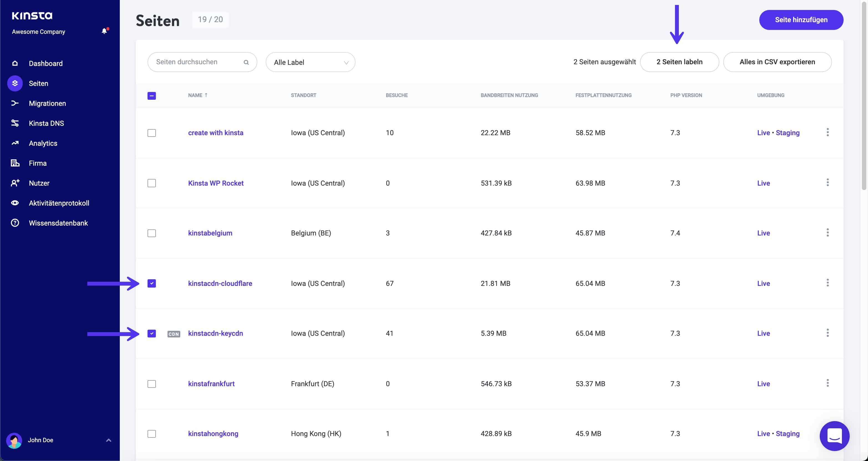Click the Dashboard home icon
The height and width of the screenshot is (461, 868).
click(15, 63)
